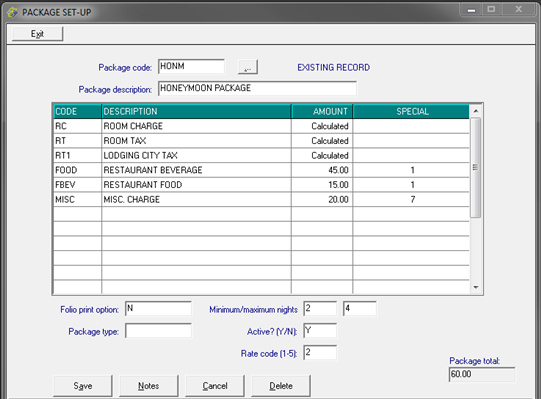Open the Notes button
The height and width of the screenshot is (399, 541).
click(149, 386)
